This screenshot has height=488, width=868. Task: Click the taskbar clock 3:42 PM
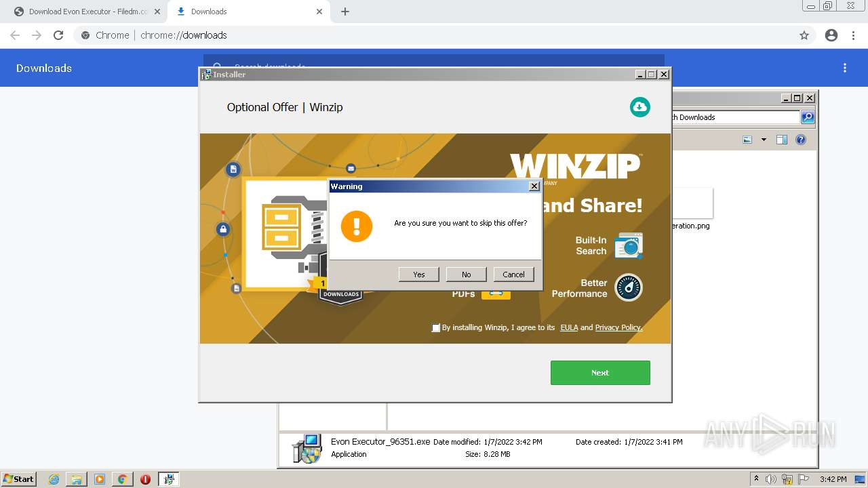833,479
